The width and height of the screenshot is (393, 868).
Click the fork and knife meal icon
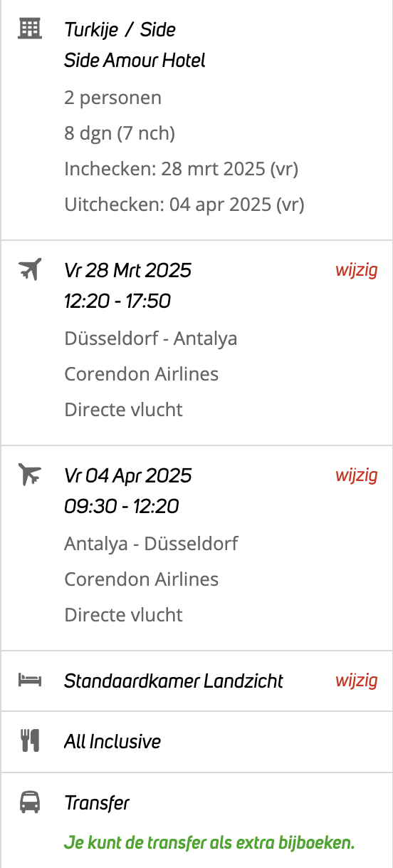(29, 741)
